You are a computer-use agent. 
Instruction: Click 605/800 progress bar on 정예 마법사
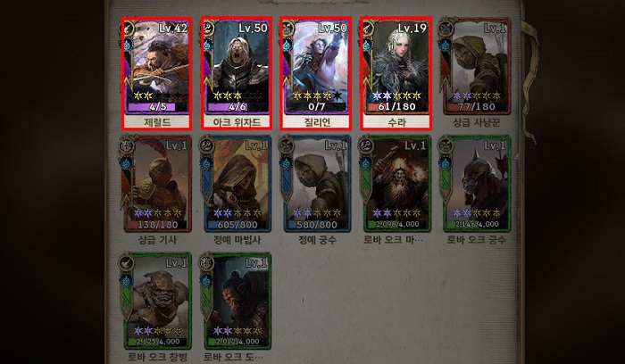coord(237,225)
